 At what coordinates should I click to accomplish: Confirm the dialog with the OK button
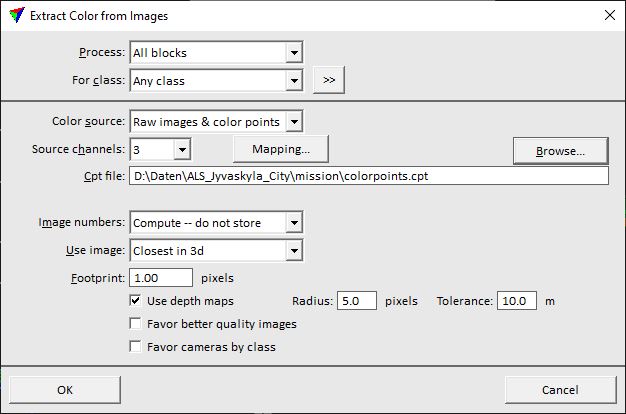point(65,390)
